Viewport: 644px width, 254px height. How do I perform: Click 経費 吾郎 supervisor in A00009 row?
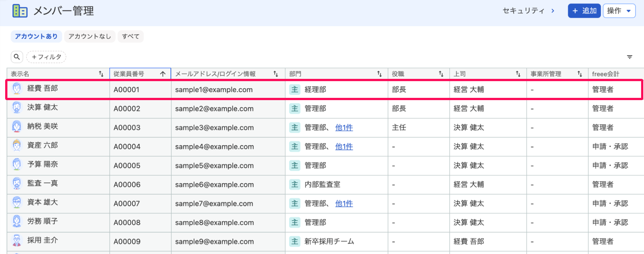[x=469, y=241]
